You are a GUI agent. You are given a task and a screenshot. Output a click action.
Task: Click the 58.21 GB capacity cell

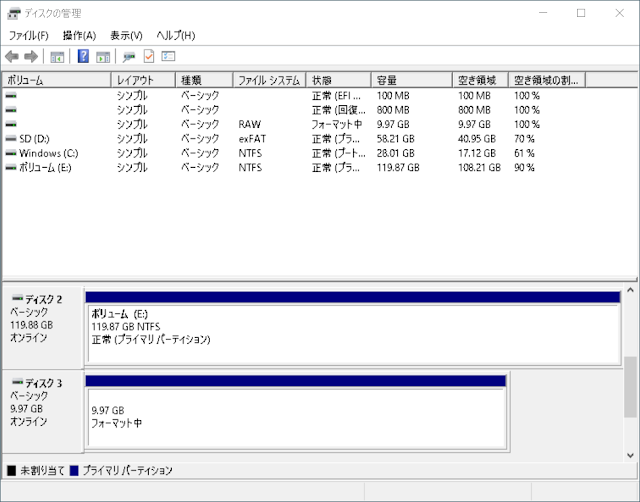[x=396, y=139]
